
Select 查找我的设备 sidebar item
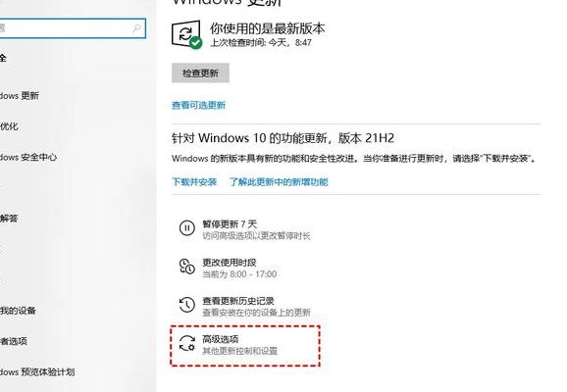coord(18,311)
